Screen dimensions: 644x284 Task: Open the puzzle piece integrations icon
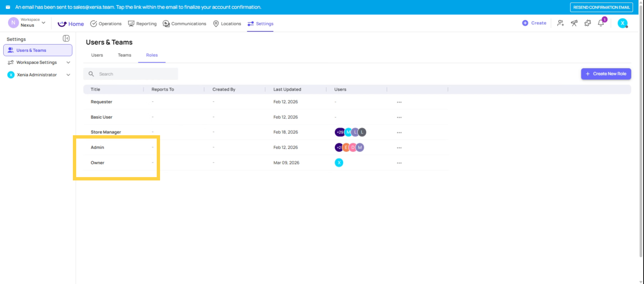pos(588,23)
